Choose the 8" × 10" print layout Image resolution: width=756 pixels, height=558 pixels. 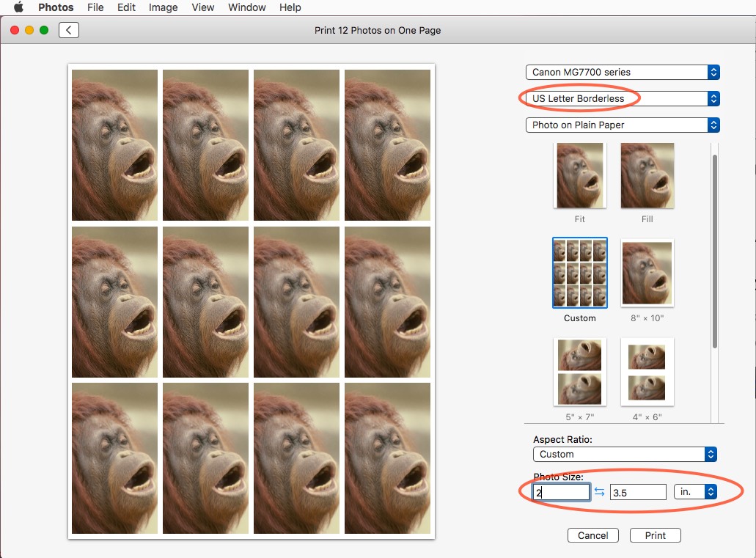(647, 273)
